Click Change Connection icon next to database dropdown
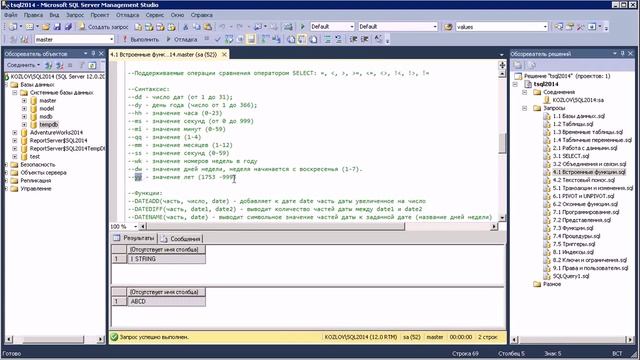The width and height of the screenshot is (640, 360). [24, 39]
